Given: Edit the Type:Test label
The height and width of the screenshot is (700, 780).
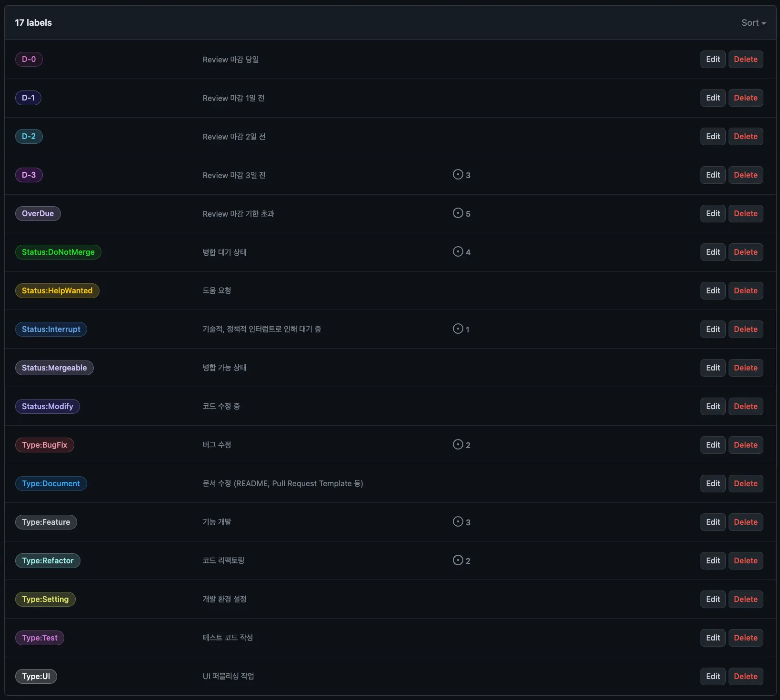Looking at the screenshot, I should tap(713, 638).
